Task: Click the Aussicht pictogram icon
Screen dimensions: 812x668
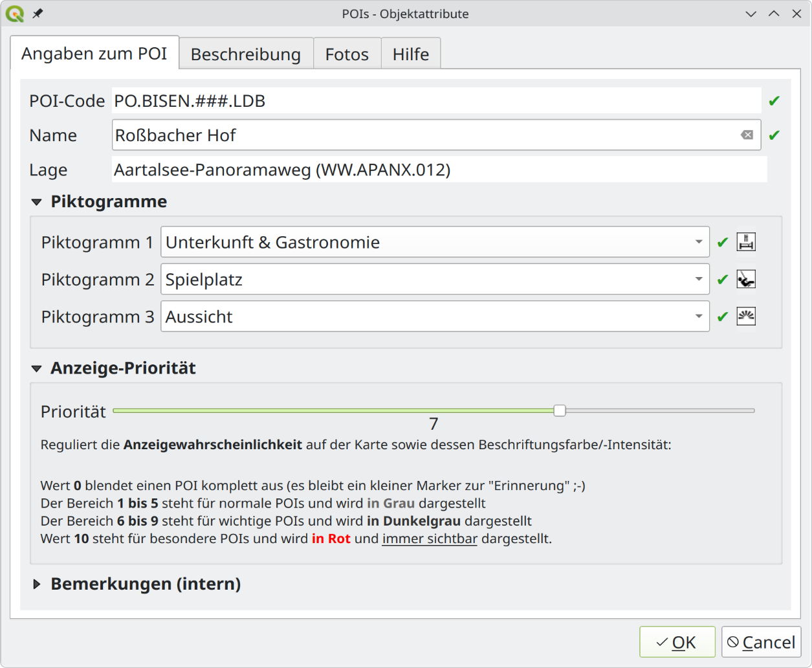Action: (746, 317)
